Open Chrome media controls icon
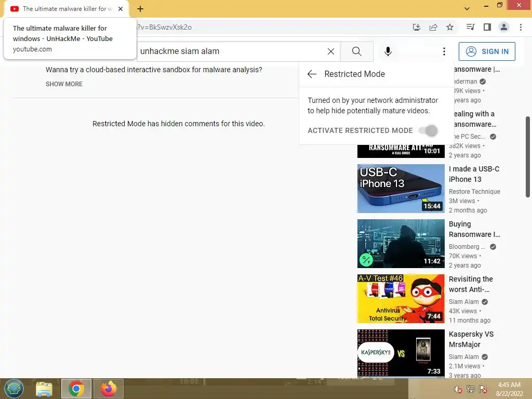532x399 pixels. tap(470, 27)
